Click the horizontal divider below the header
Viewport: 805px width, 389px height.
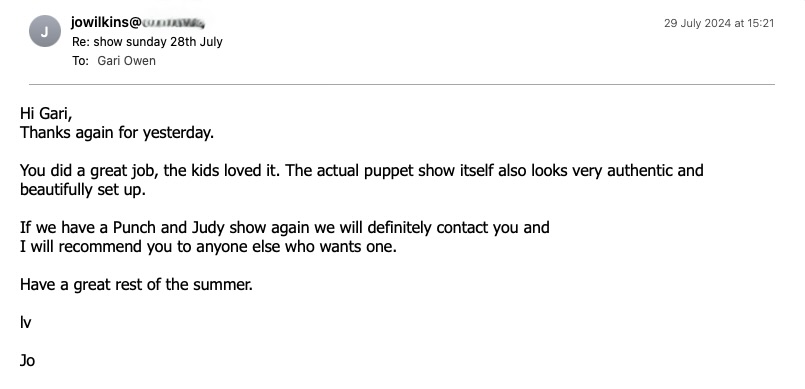(401, 84)
